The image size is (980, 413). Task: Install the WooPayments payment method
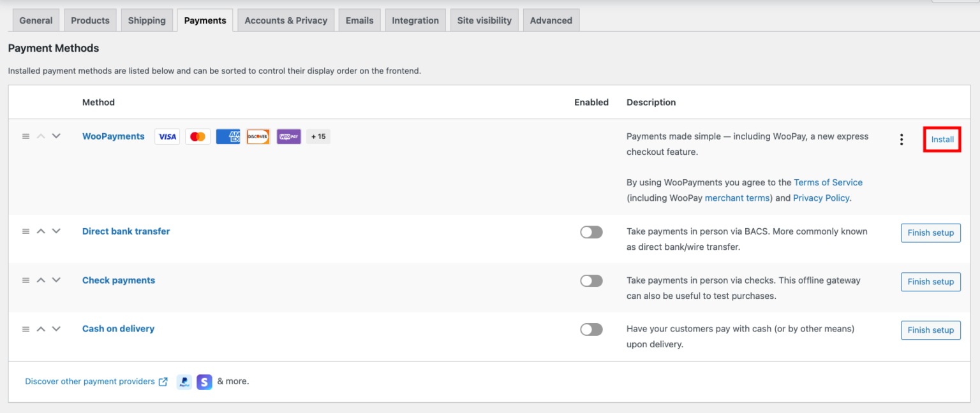(x=942, y=140)
